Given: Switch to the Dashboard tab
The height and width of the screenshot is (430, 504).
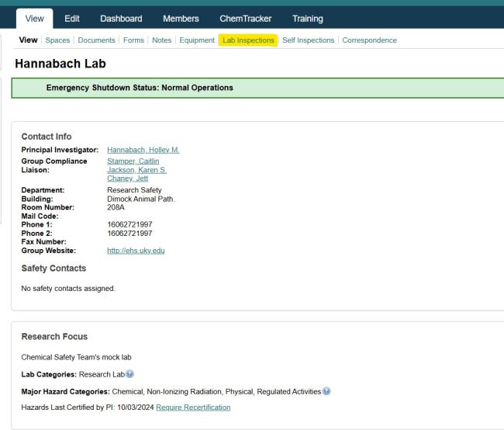Looking at the screenshot, I should [121, 18].
